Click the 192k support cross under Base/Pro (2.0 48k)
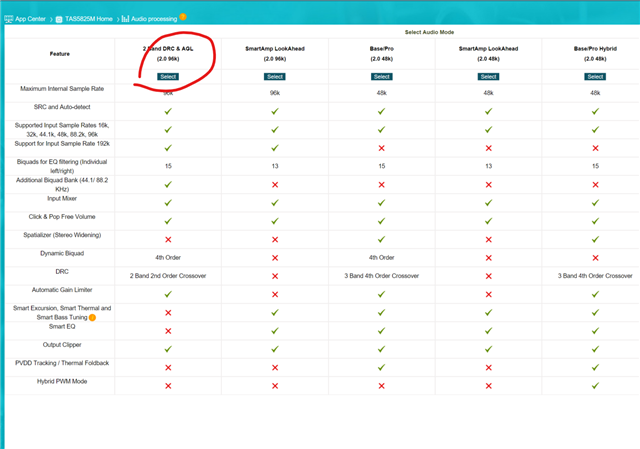 tap(382, 148)
